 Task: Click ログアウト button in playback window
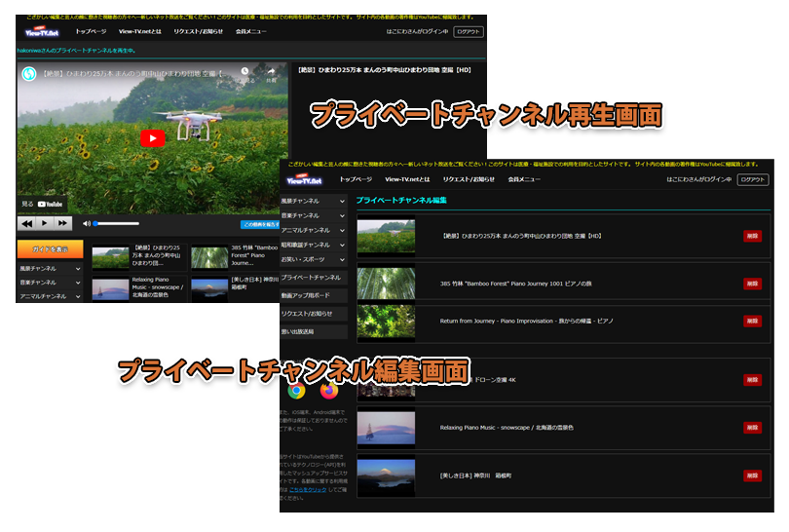tap(469, 32)
